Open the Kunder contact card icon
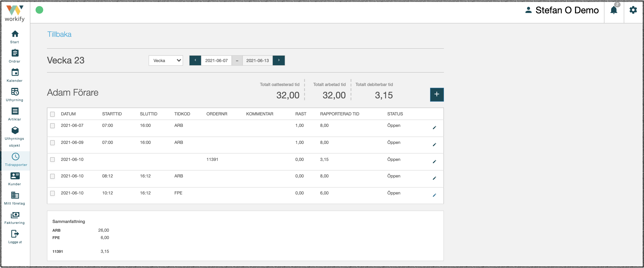Image resolution: width=644 pixels, height=268 pixels. tap(15, 176)
